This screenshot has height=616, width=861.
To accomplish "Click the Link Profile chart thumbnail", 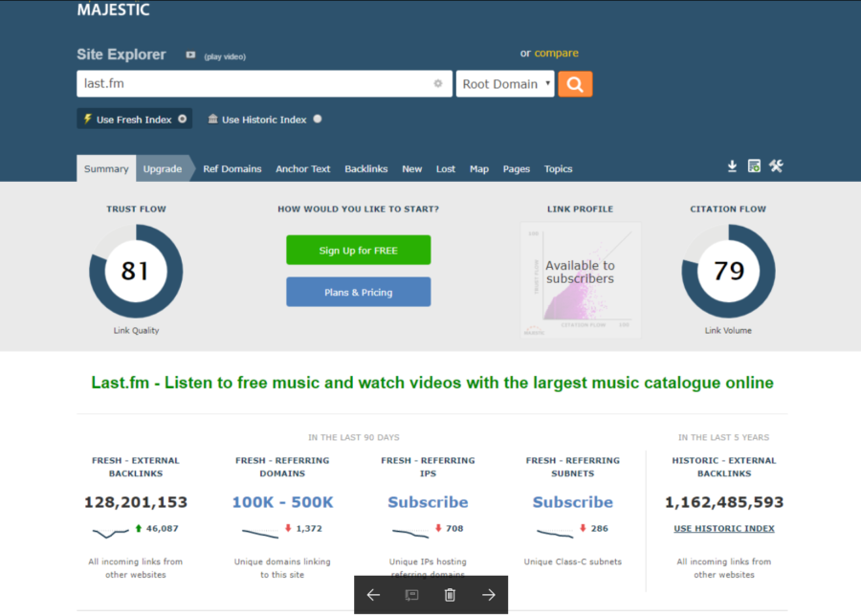I will pyautogui.click(x=581, y=279).
